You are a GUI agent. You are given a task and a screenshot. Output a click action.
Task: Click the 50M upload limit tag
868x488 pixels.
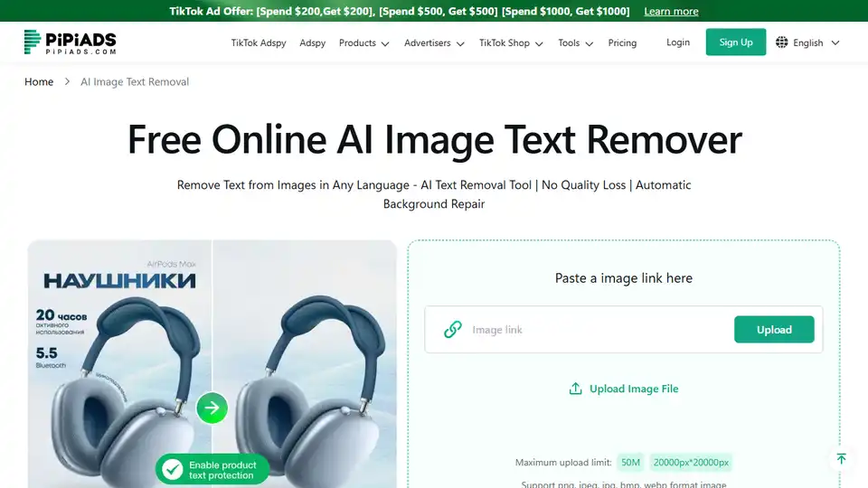tap(630, 462)
